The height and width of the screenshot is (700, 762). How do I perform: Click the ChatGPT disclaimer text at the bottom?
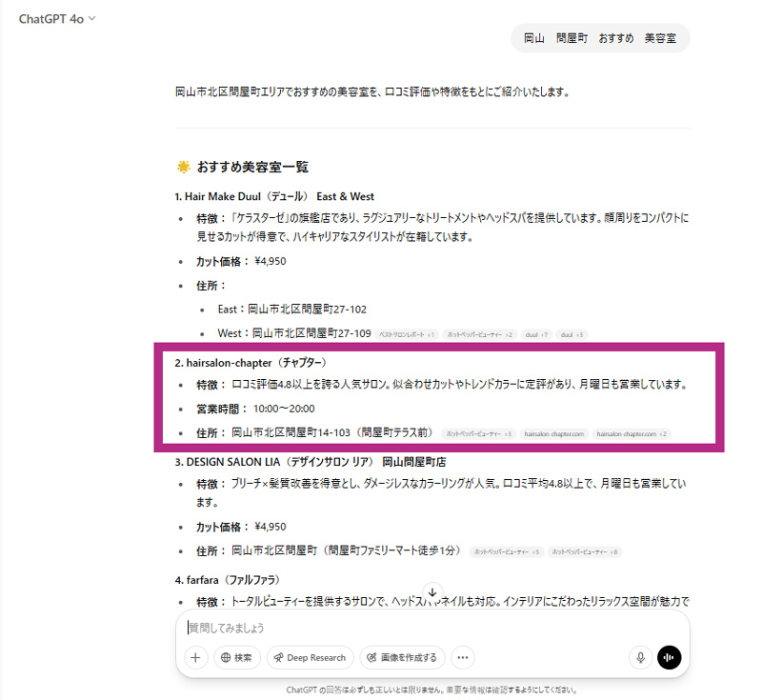pyautogui.click(x=431, y=690)
